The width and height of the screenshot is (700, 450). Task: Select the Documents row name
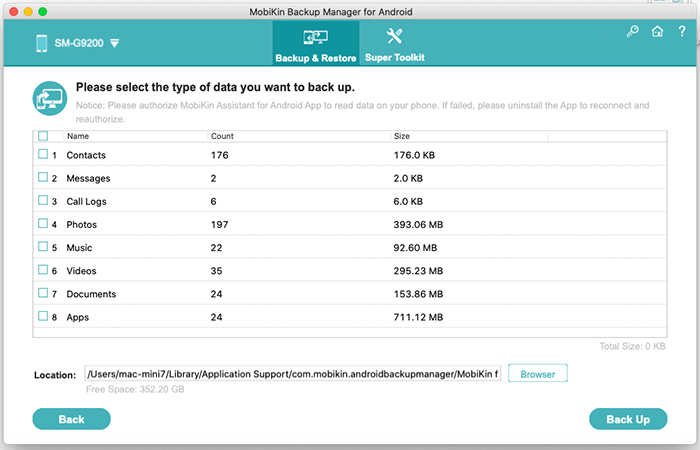(x=91, y=294)
